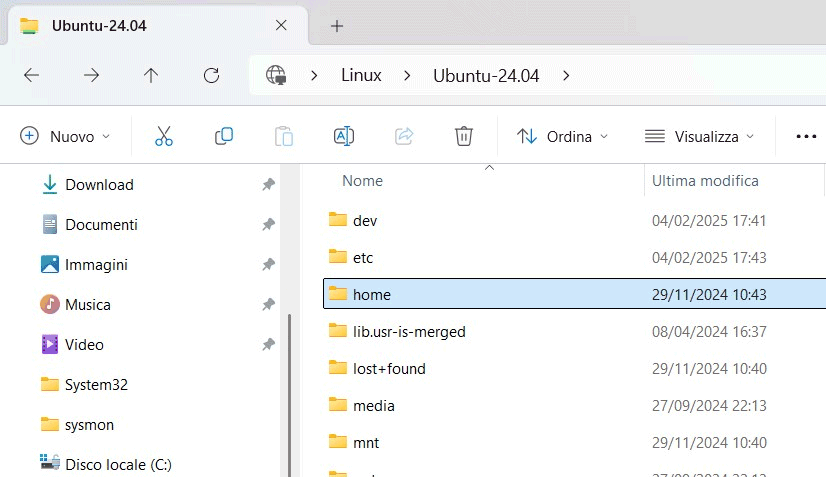Select the lost+found folder name

(x=389, y=368)
